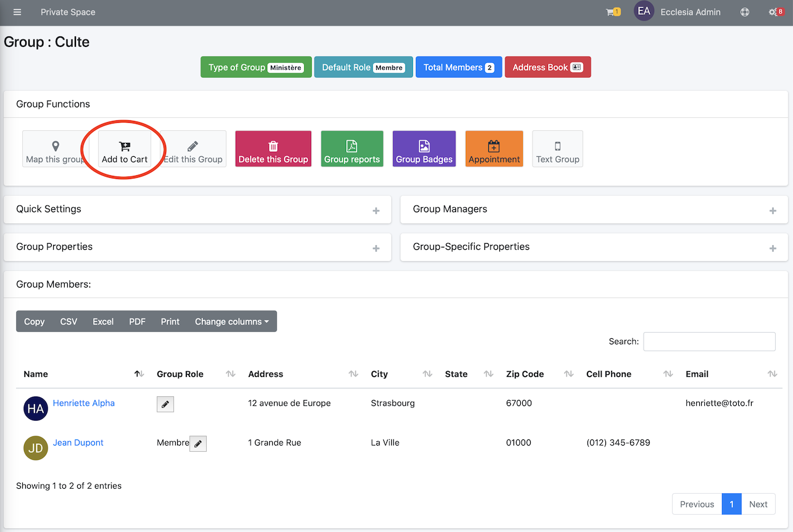Expand Quick Settings panel

point(376,210)
